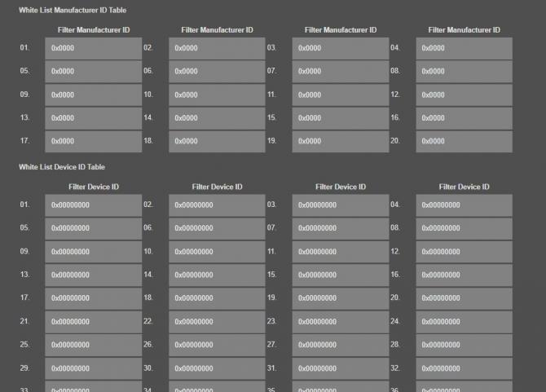Click Device ID filter field 08
This screenshot has height=392, width=546.
point(464,228)
